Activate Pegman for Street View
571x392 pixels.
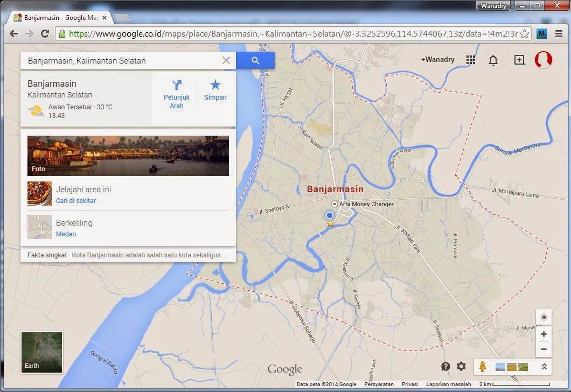coord(483,366)
